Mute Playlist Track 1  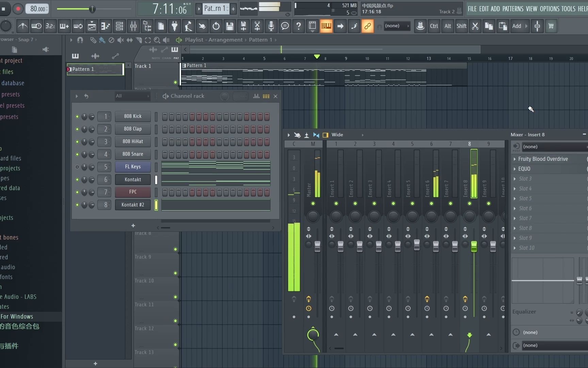(x=175, y=82)
